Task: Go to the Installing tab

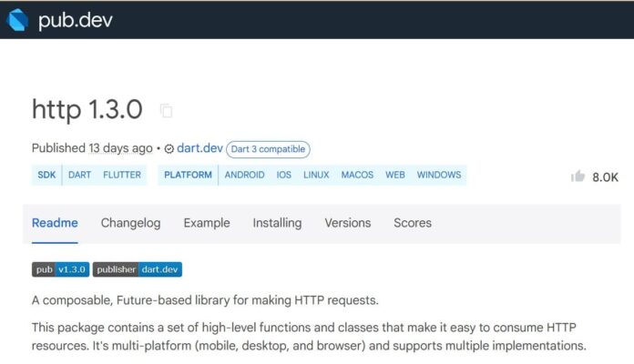Action: tap(277, 223)
